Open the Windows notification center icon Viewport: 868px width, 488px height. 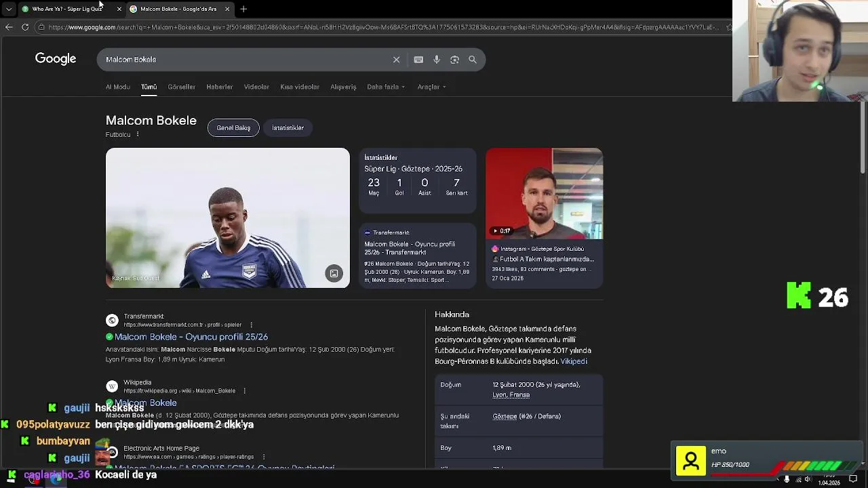(x=853, y=479)
